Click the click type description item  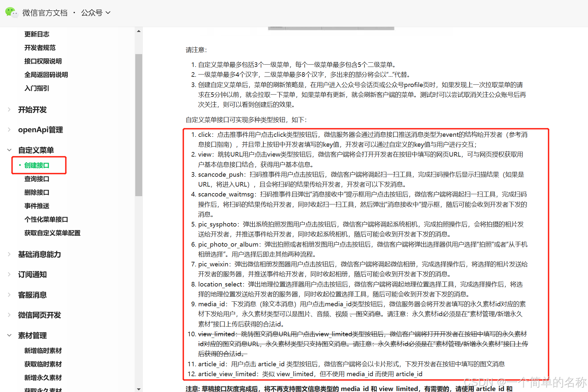click(363, 139)
